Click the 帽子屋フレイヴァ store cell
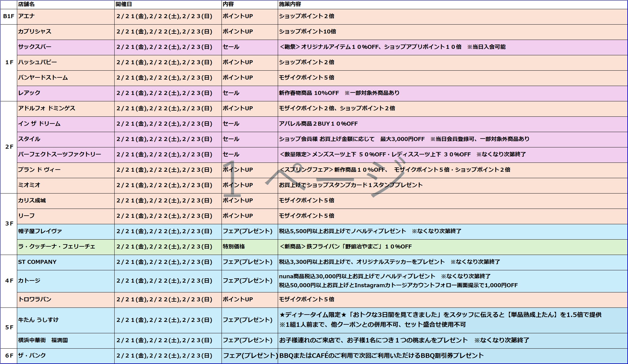The height and width of the screenshot is (364, 628). coord(66,232)
